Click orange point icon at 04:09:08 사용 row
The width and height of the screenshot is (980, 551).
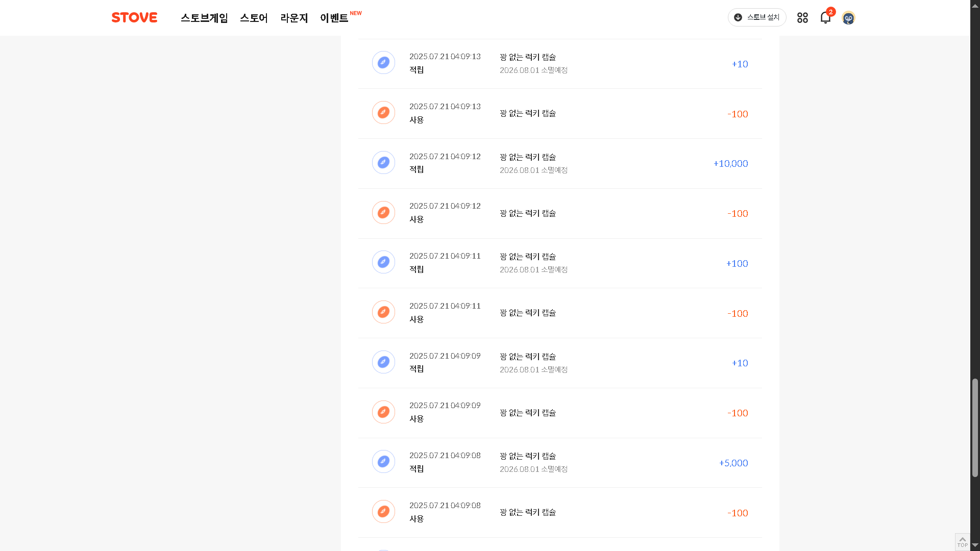tap(383, 512)
